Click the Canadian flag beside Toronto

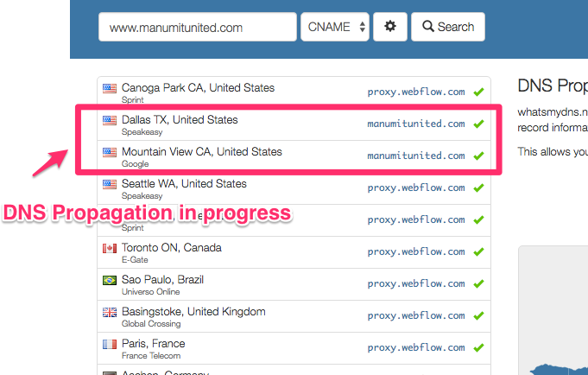click(110, 249)
